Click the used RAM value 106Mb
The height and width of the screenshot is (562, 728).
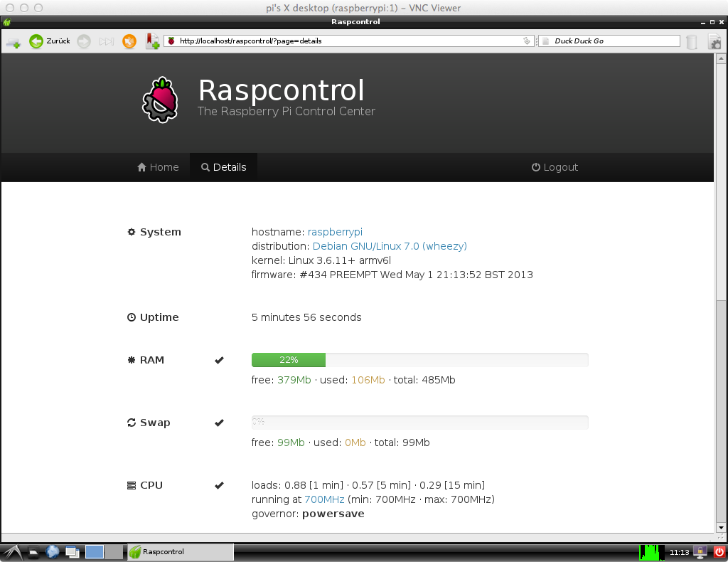tap(368, 380)
